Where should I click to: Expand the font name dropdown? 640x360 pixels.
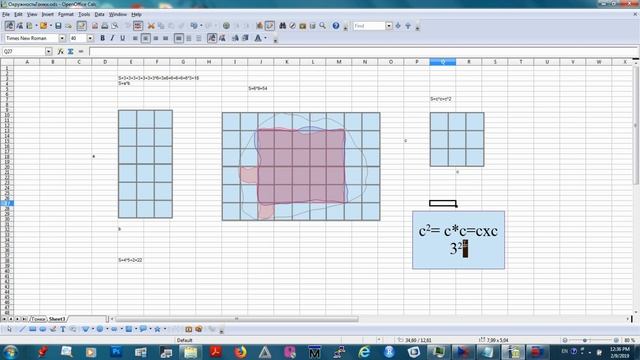tap(62, 38)
